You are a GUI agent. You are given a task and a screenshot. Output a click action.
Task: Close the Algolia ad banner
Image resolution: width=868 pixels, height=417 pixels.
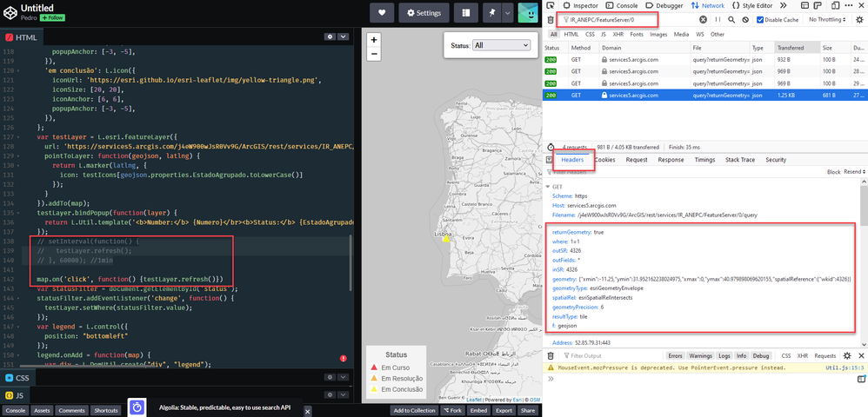[309, 411]
